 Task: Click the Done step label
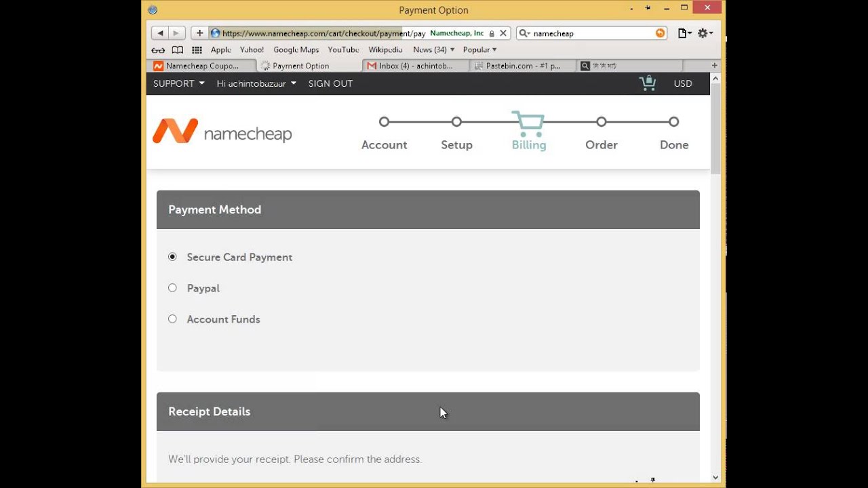pyautogui.click(x=674, y=145)
